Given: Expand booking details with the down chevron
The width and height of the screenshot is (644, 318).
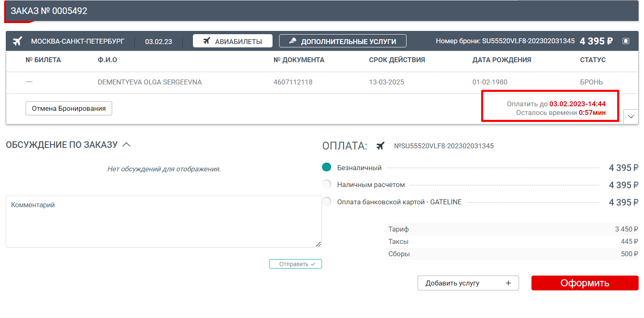Looking at the screenshot, I should [x=631, y=117].
